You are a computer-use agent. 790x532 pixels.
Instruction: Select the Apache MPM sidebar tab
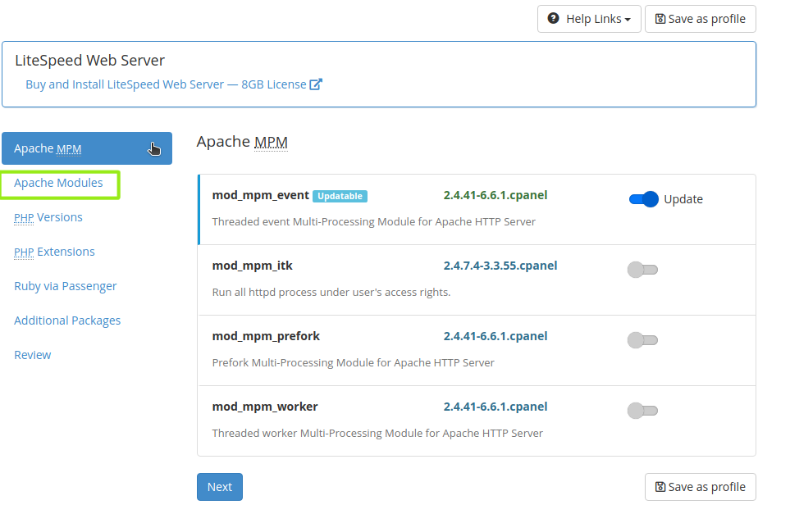(x=86, y=148)
